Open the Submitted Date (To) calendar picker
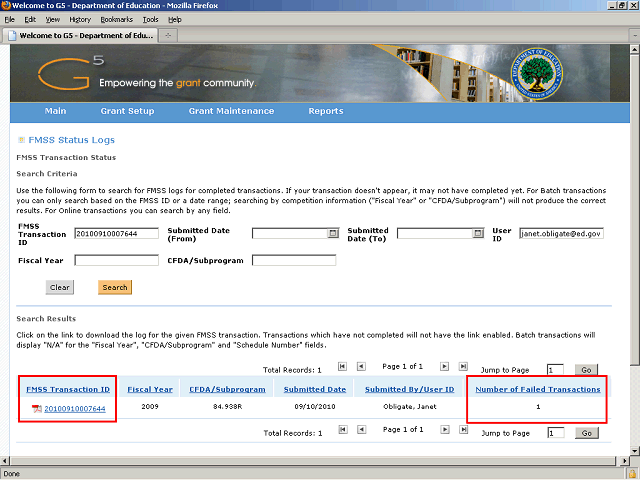This screenshot has width=640, height=480. pyautogui.click(x=478, y=233)
